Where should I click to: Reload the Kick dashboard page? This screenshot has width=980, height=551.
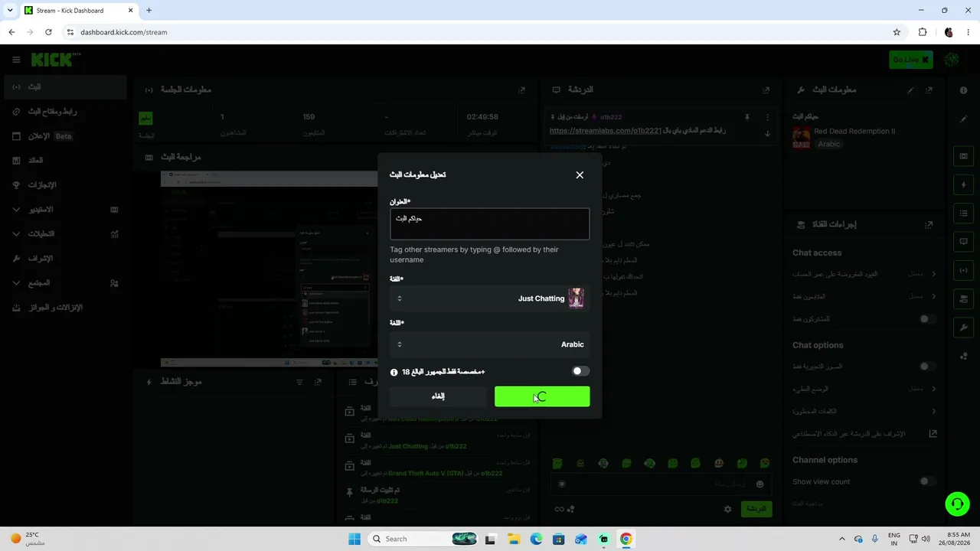[x=48, y=32]
